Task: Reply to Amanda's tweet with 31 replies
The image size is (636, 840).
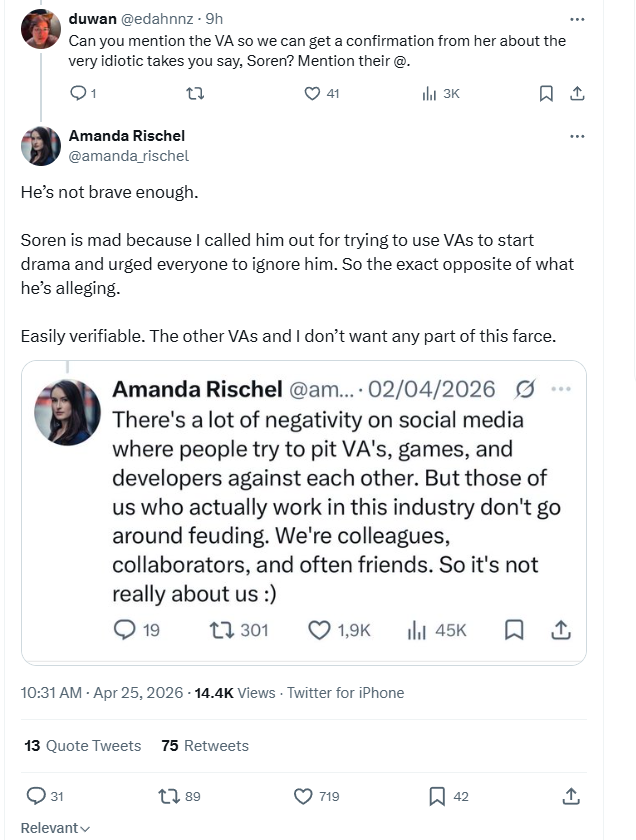Action: coord(37,796)
